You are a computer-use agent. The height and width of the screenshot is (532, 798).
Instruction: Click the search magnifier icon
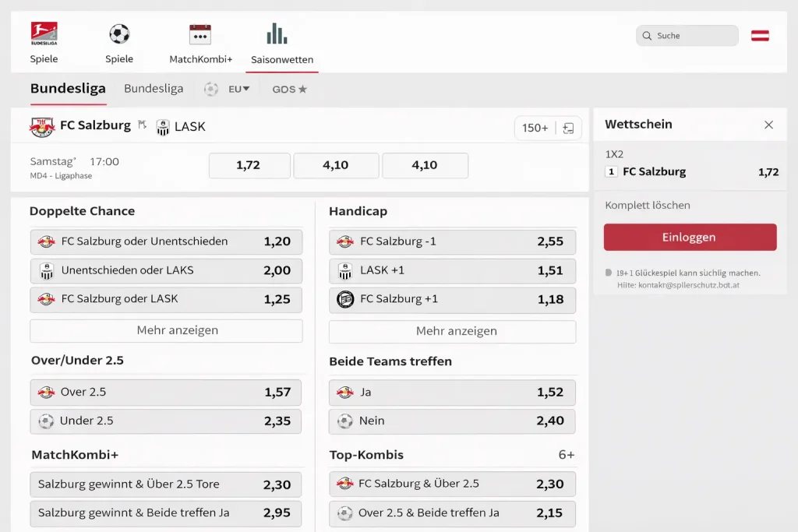coord(647,36)
